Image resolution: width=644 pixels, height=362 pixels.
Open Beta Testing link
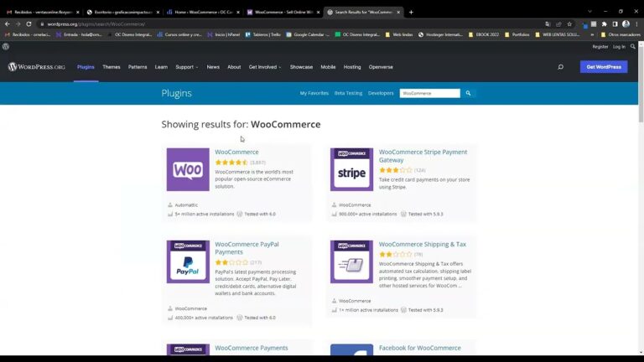[x=348, y=93]
